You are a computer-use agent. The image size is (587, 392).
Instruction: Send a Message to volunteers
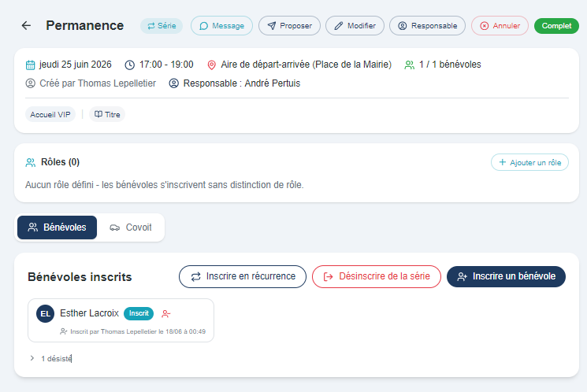click(x=221, y=26)
